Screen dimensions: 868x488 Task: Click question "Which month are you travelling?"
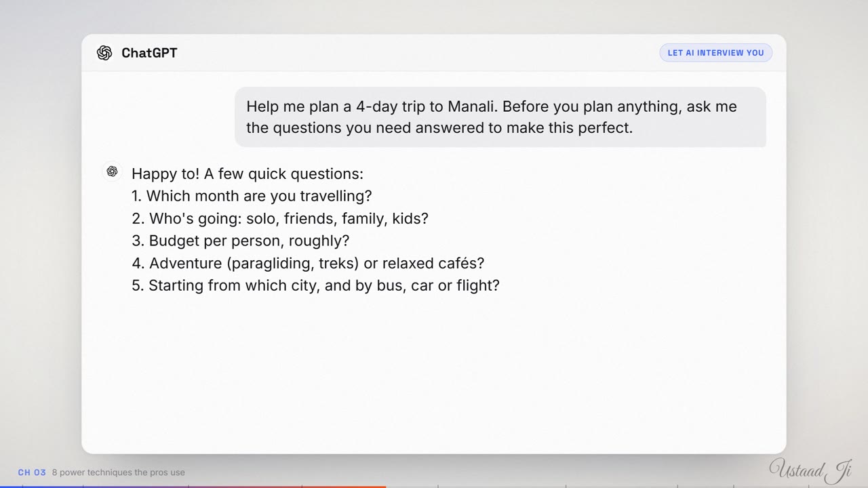252,196
